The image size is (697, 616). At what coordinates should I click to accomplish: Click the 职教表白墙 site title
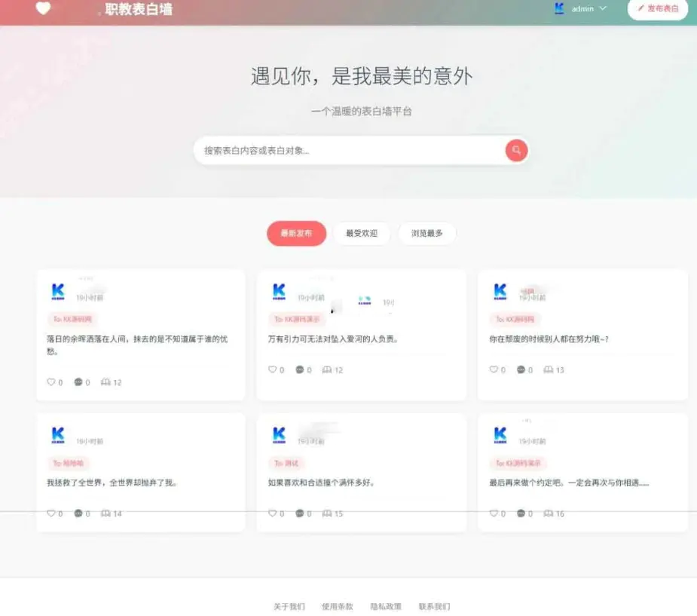coord(138,9)
